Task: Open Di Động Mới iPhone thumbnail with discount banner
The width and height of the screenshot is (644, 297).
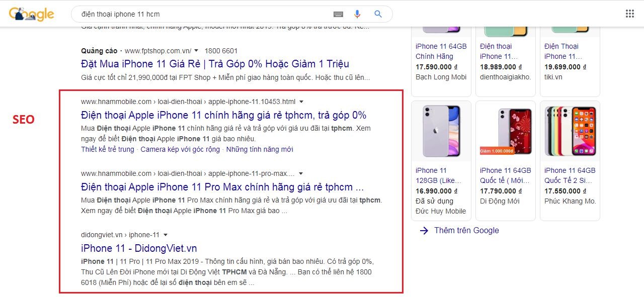Action: pyautogui.click(x=506, y=131)
